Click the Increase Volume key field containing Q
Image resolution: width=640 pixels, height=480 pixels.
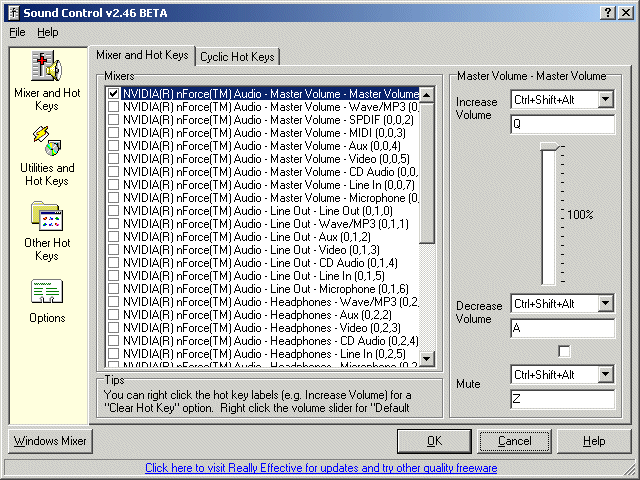click(562, 124)
